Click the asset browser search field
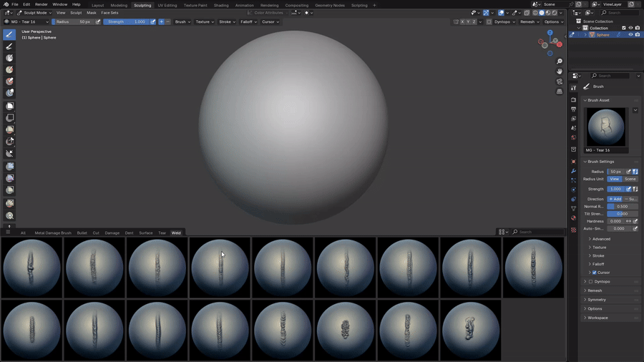Image resolution: width=644 pixels, height=362 pixels. pos(539,232)
